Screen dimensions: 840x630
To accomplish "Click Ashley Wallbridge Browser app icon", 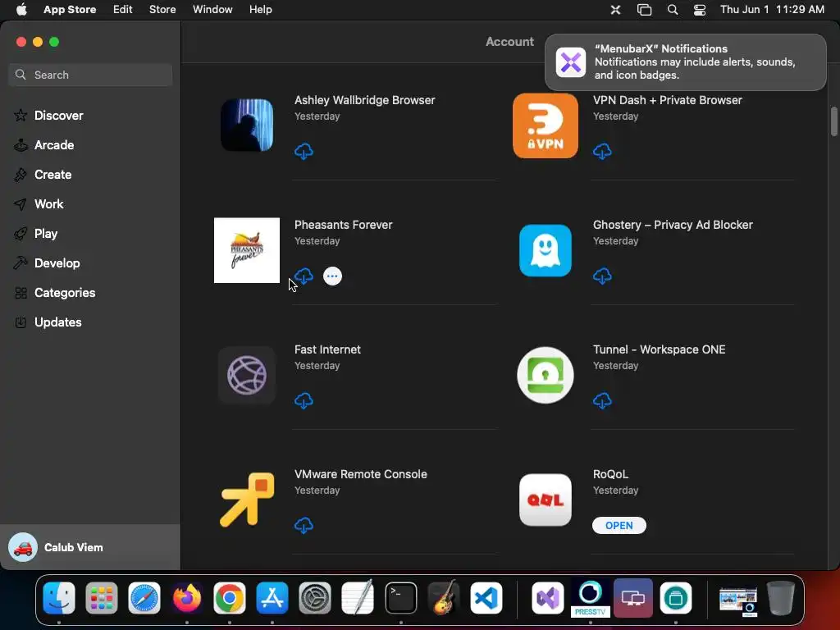I will pos(247,126).
